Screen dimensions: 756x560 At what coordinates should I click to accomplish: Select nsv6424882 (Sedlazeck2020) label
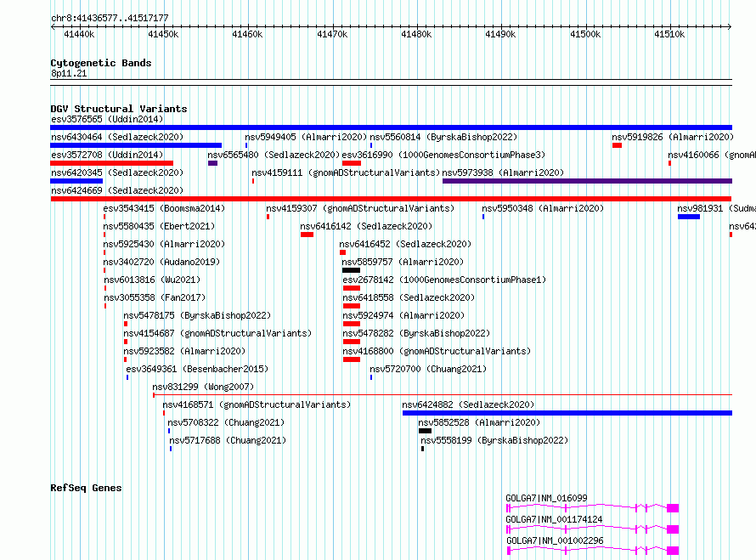468,404
